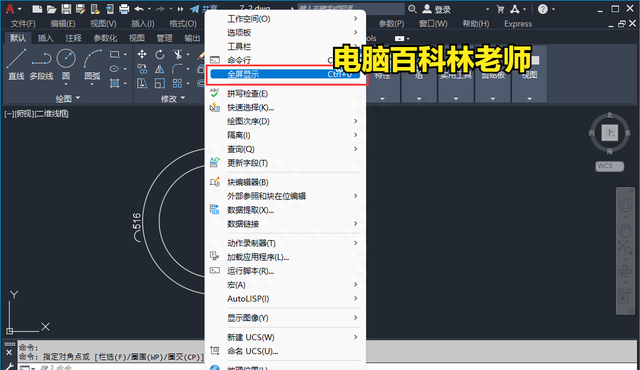Click the Save floppy-disk icon
This screenshot has width=640, height=370.
click(66, 9)
